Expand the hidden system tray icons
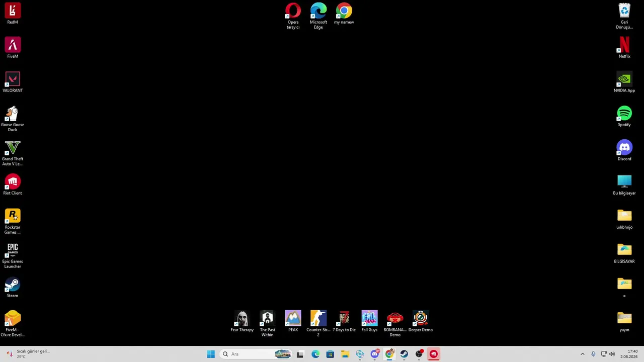The image size is (644, 362). tap(583, 354)
